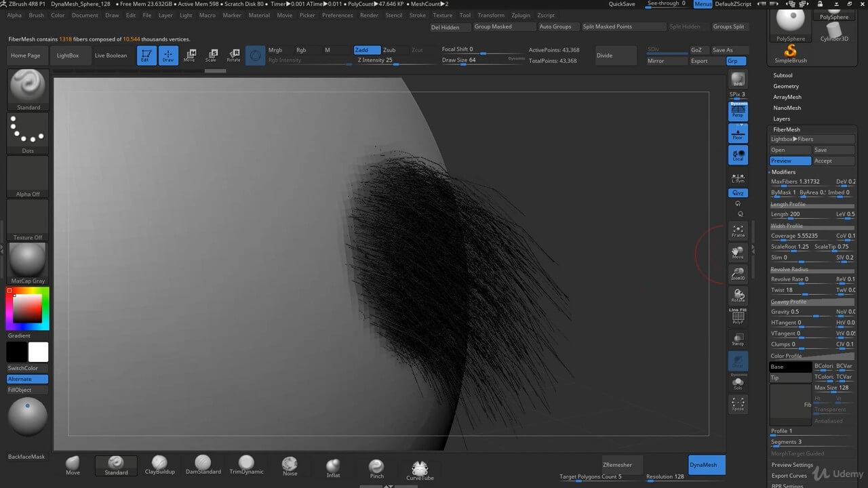Expand the Geometry section
The image size is (868, 488).
tap(786, 86)
